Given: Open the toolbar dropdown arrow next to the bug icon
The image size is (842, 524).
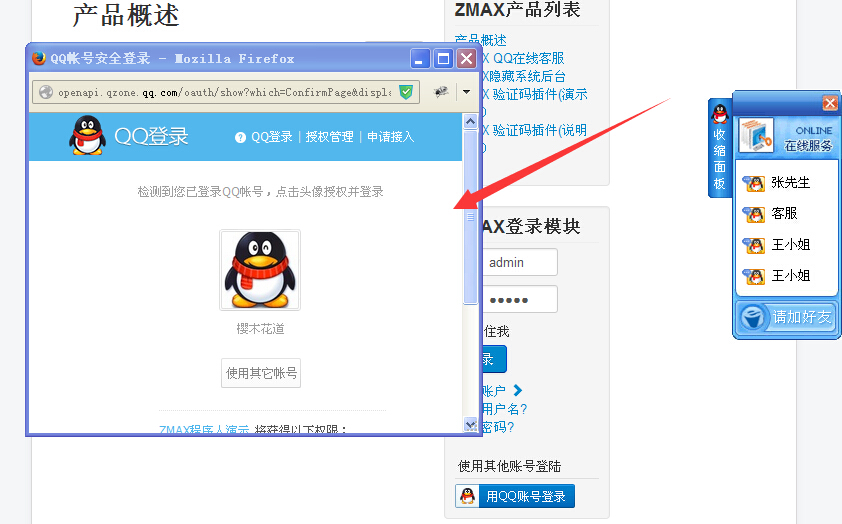Looking at the screenshot, I should (x=466, y=92).
